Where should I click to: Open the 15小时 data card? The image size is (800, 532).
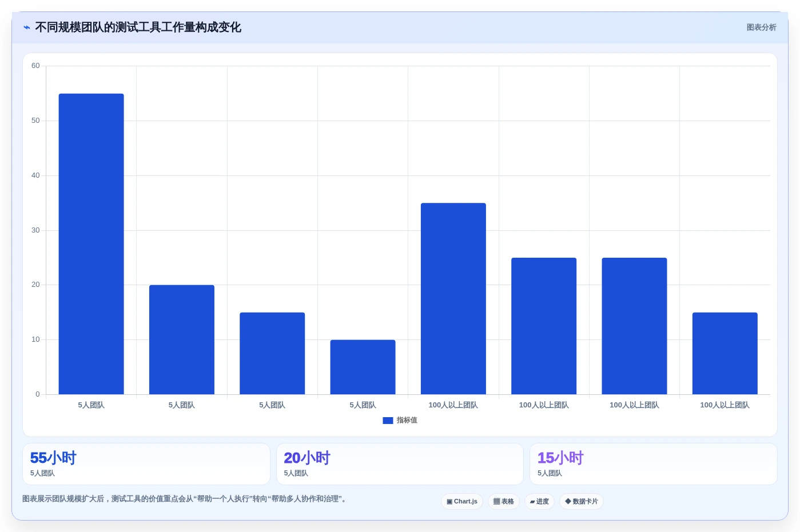(654, 464)
